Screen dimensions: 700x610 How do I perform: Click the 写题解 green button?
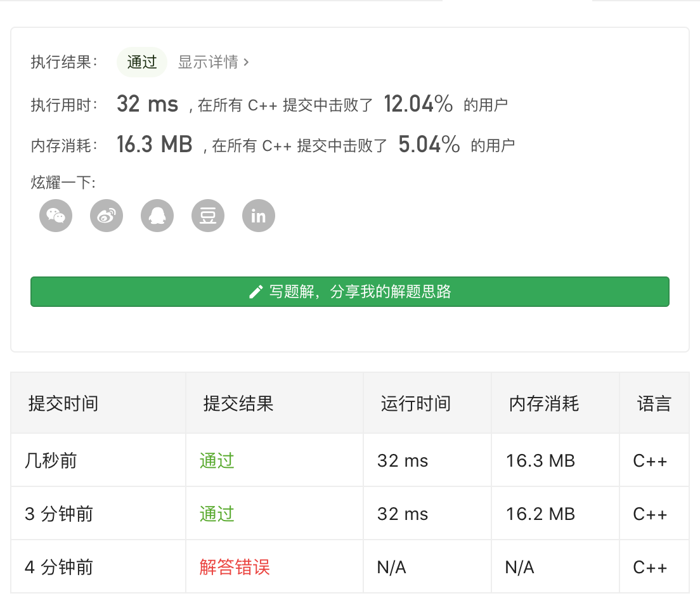350,292
